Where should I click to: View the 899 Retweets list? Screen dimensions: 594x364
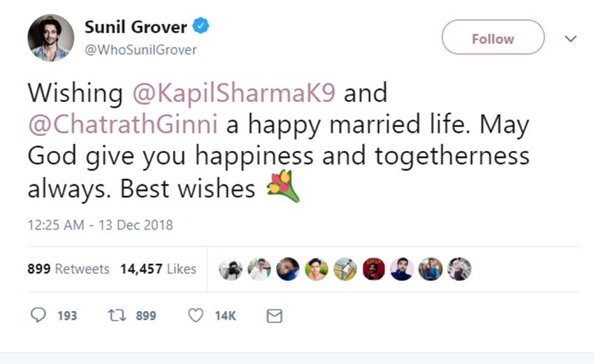point(68,269)
